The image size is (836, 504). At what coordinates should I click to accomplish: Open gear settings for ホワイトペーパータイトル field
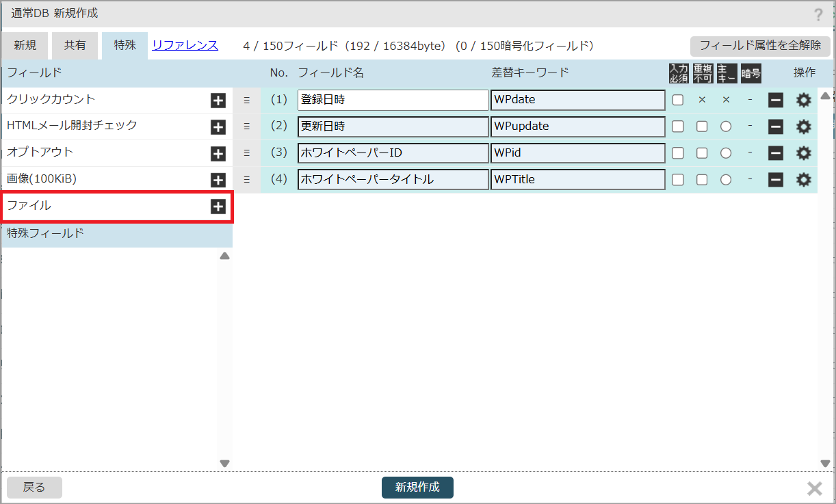[x=803, y=180]
